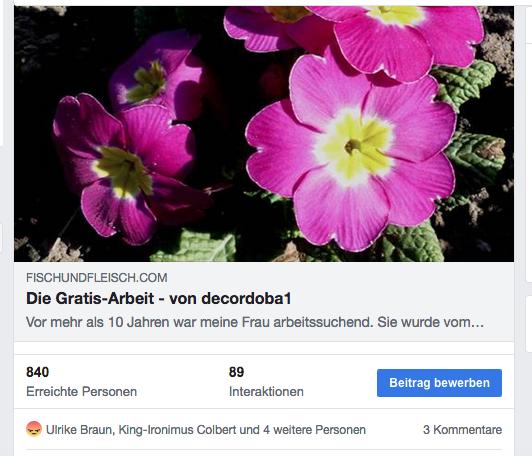Click the number 840 in post insights
Viewport: 532px width, 456px height.
[x=37, y=372]
